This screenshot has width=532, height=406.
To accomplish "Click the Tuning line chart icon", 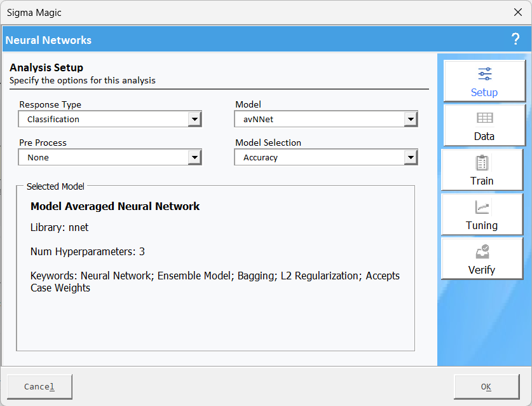I will 482,207.
